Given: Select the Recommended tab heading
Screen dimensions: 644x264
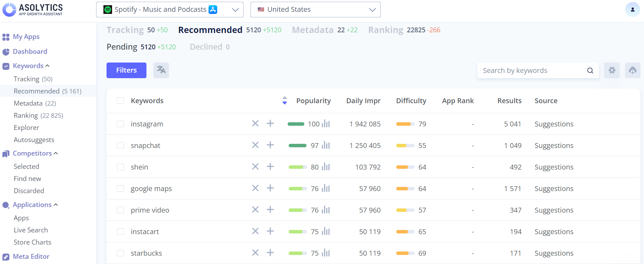Looking at the screenshot, I should (x=210, y=30).
